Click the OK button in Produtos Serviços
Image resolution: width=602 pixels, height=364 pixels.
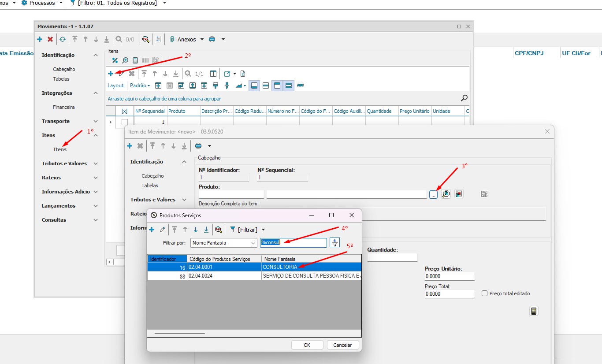tap(307, 345)
